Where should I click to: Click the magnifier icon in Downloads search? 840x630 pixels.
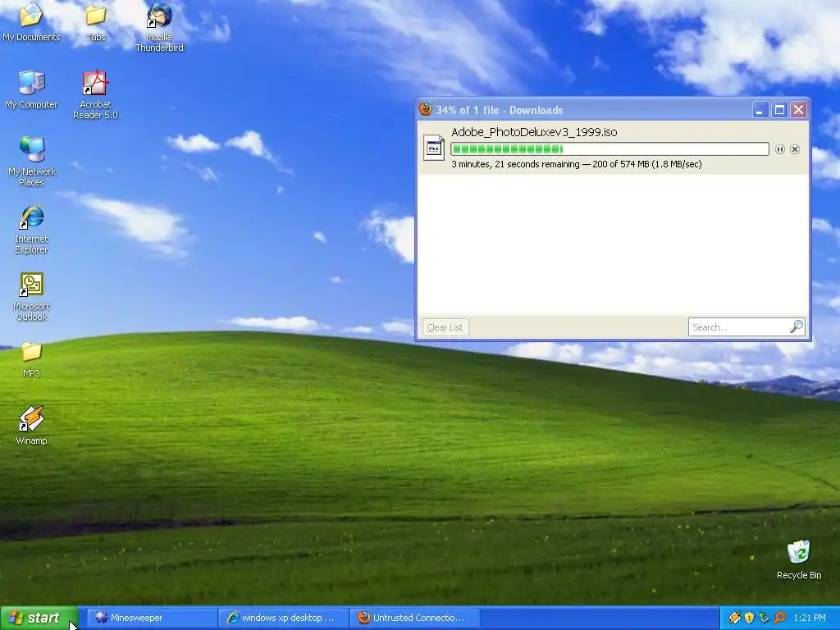(797, 326)
